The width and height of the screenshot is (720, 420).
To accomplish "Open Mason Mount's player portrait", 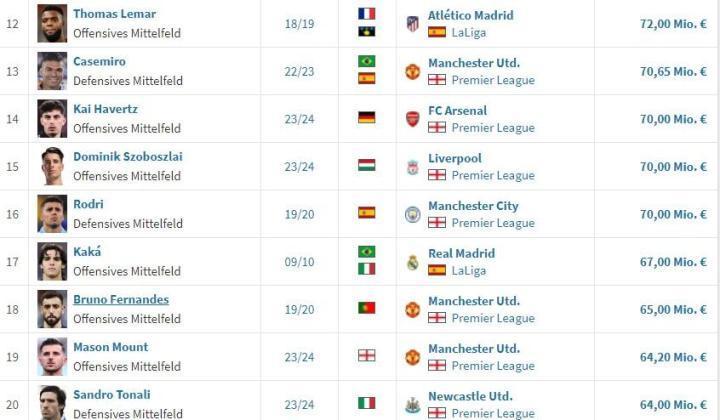I will point(52,357).
